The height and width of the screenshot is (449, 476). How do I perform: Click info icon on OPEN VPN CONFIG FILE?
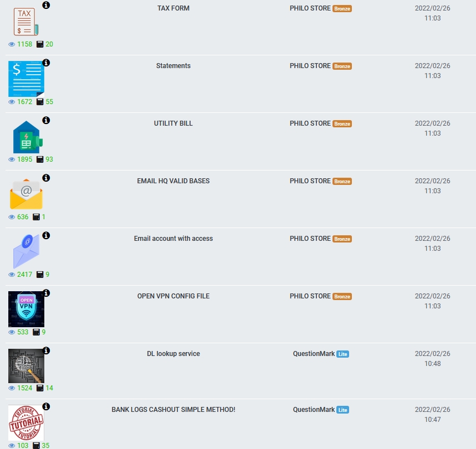point(46,293)
